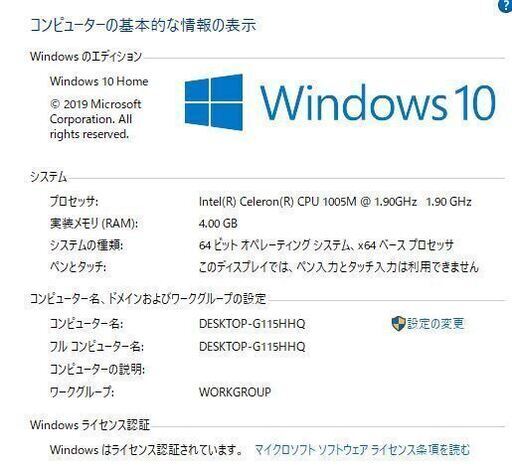
Task: Select the 4.00 GB RAM value
Action: [218, 223]
